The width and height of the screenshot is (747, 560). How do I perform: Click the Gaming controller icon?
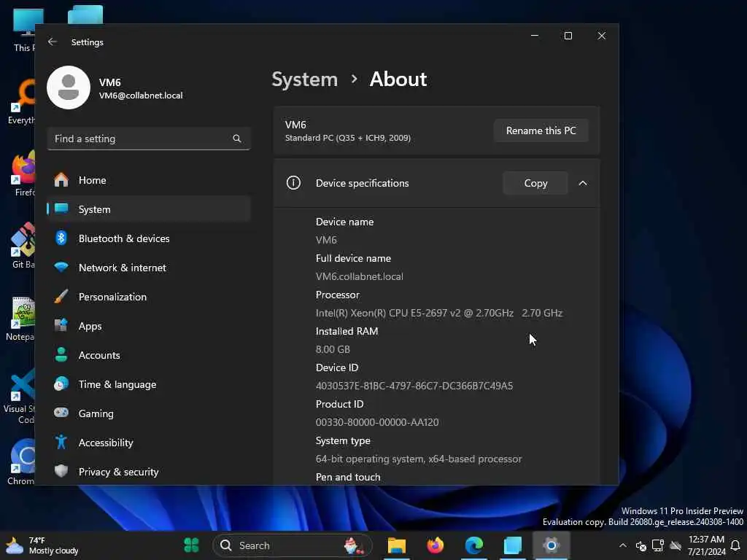click(x=61, y=413)
